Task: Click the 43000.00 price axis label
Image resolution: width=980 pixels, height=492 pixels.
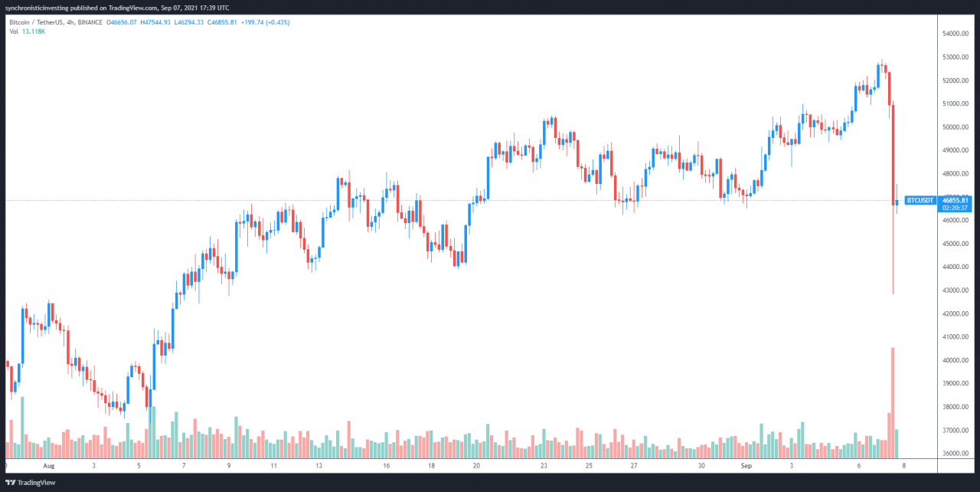Action: pos(958,290)
